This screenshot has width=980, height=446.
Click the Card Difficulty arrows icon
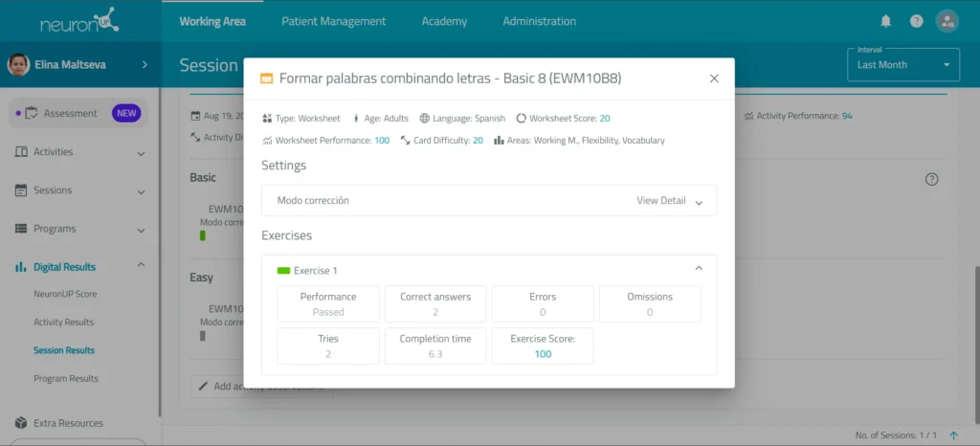point(405,141)
